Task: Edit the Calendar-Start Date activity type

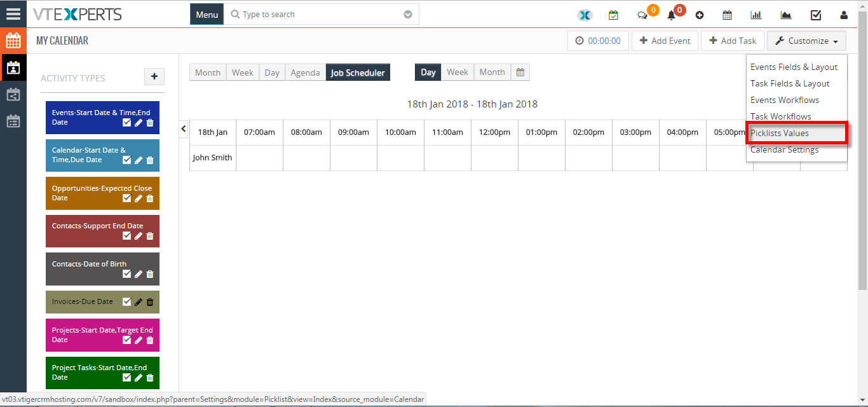Action: [139, 160]
